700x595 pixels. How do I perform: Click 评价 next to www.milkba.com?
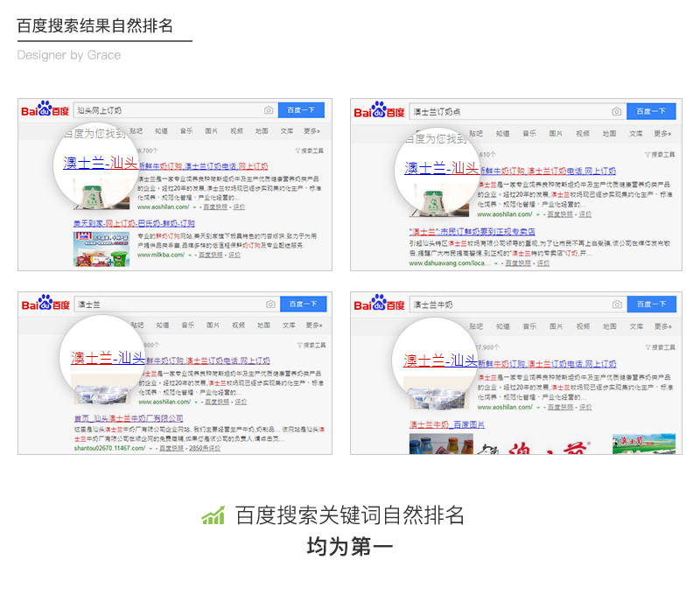[234, 255]
